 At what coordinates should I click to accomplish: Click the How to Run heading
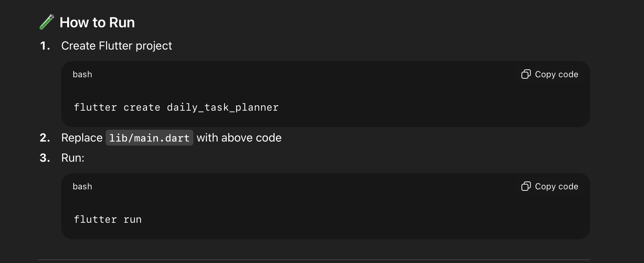[97, 23]
